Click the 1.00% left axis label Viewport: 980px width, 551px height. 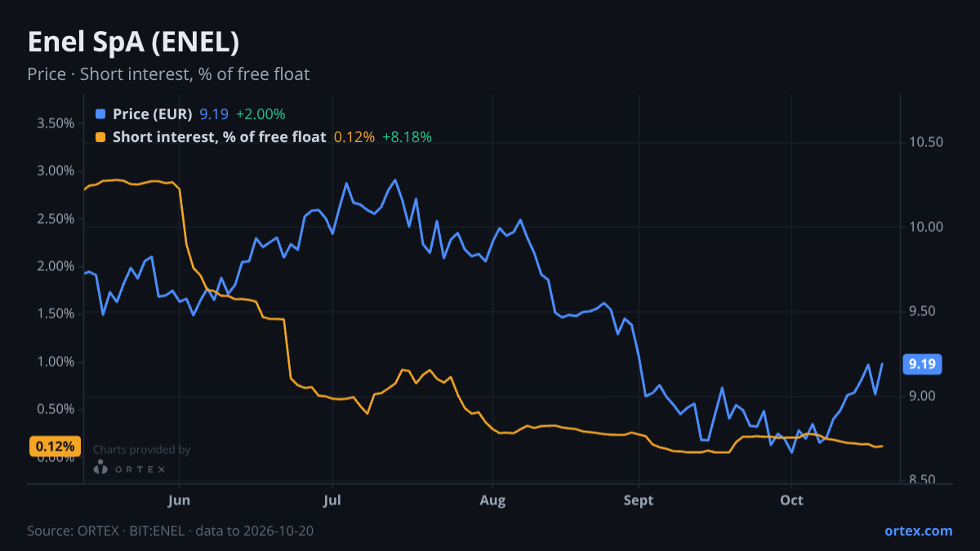56,362
